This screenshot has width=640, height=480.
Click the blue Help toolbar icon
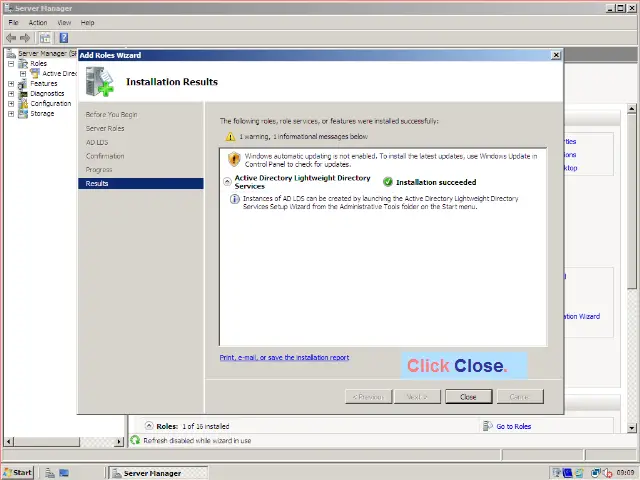coord(64,38)
